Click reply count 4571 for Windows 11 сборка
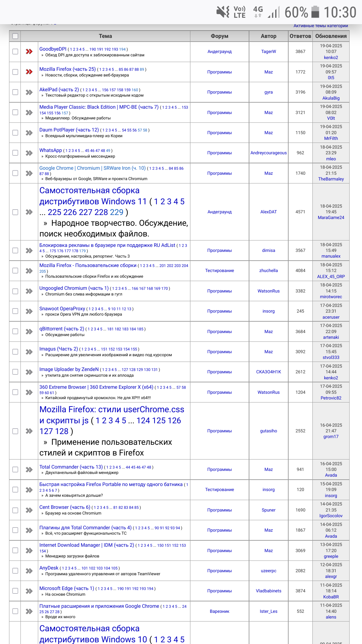This screenshot has width=362, height=644. pos(300,212)
